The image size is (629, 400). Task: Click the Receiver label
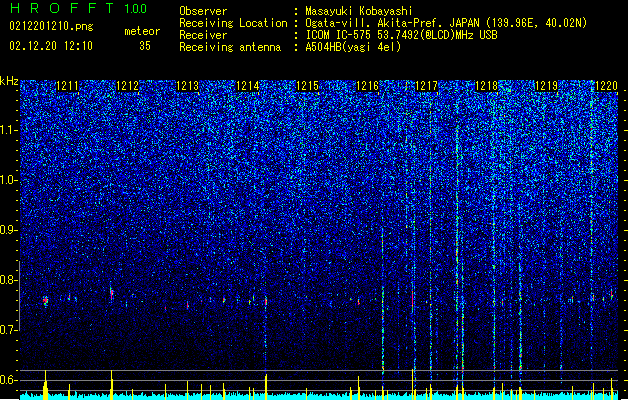(203, 35)
